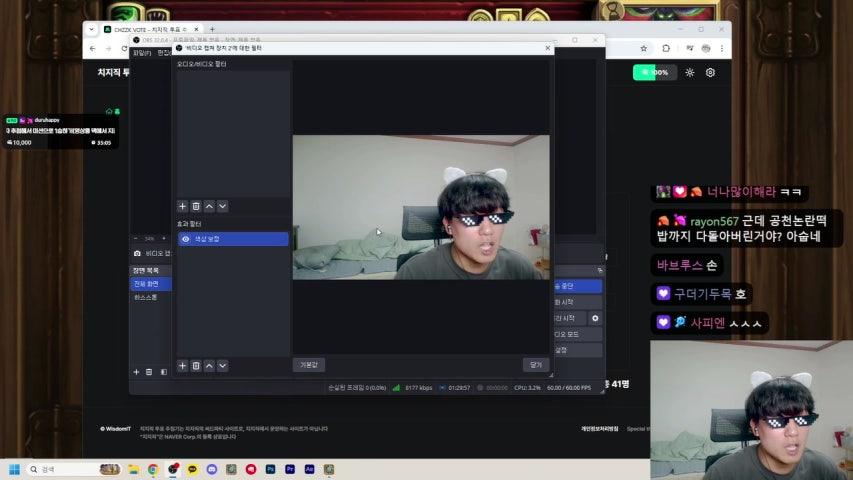Switch to CHZZK VOTE browser tab
853x480 pixels.
point(150,29)
